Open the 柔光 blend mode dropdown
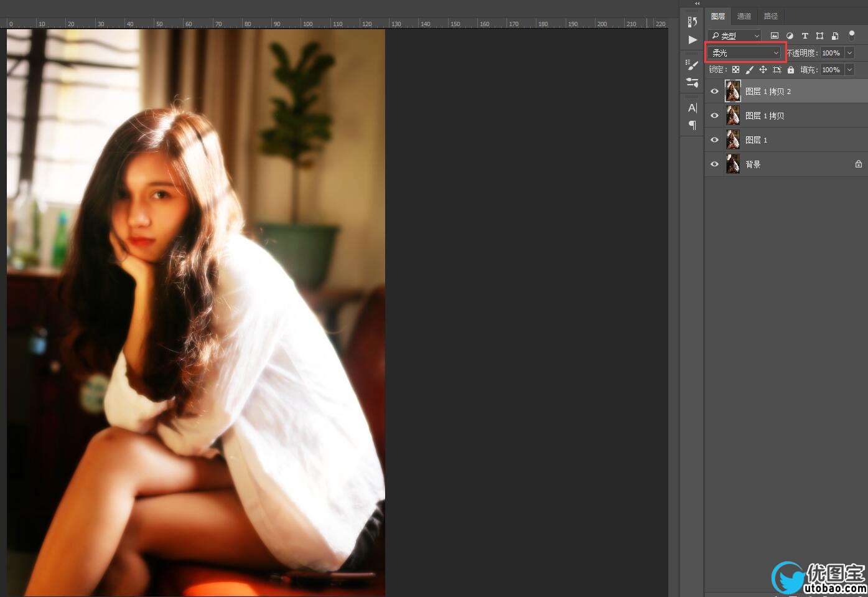The image size is (868, 597). (x=745, y=53)
